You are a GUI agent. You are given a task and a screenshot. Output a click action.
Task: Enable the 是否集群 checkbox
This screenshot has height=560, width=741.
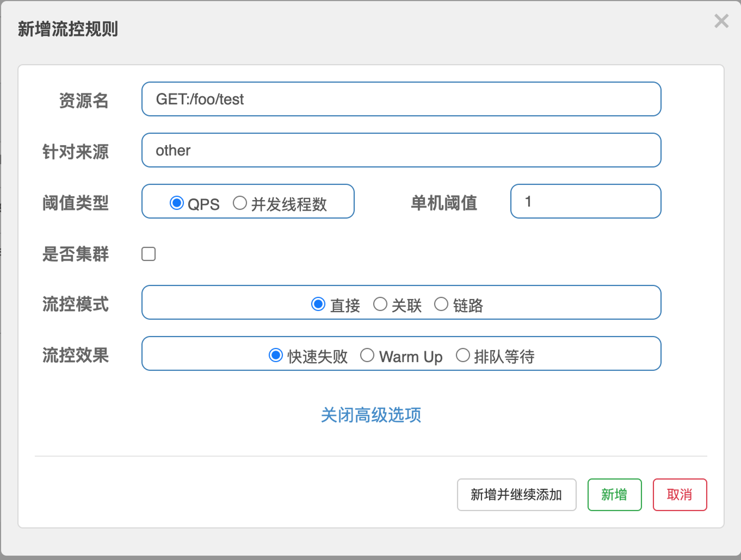pyautogui.click(x=149, y=254)
